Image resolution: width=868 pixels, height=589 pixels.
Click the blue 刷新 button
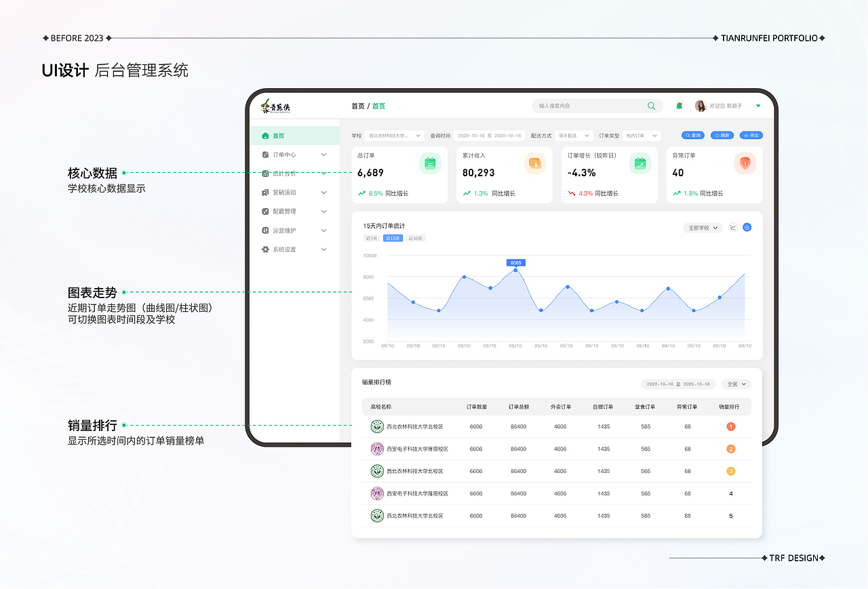pos(722,136)
